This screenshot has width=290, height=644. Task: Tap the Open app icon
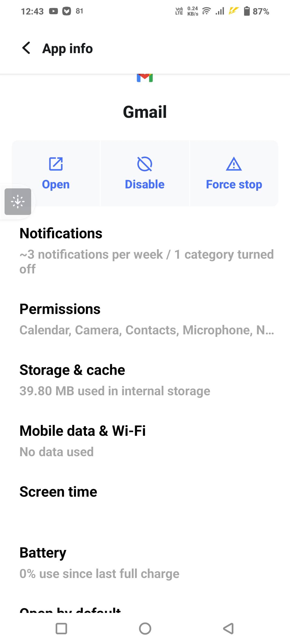pos(56,164)
